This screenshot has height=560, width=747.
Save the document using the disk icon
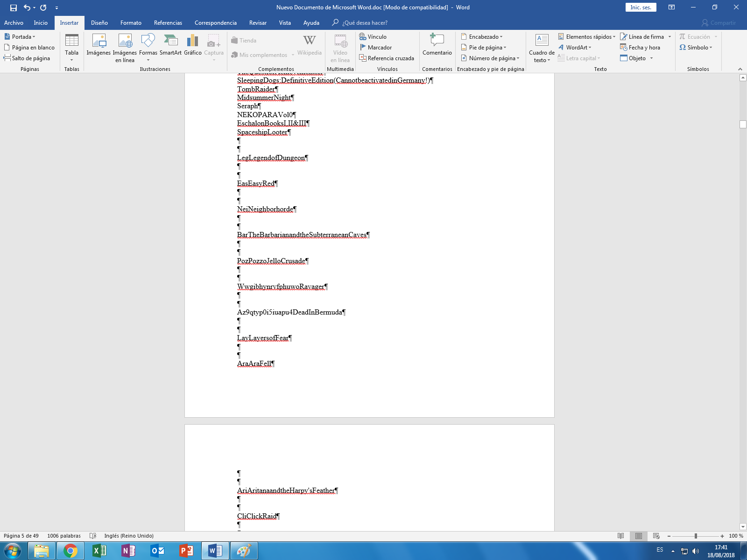click(x=14, y=7)
